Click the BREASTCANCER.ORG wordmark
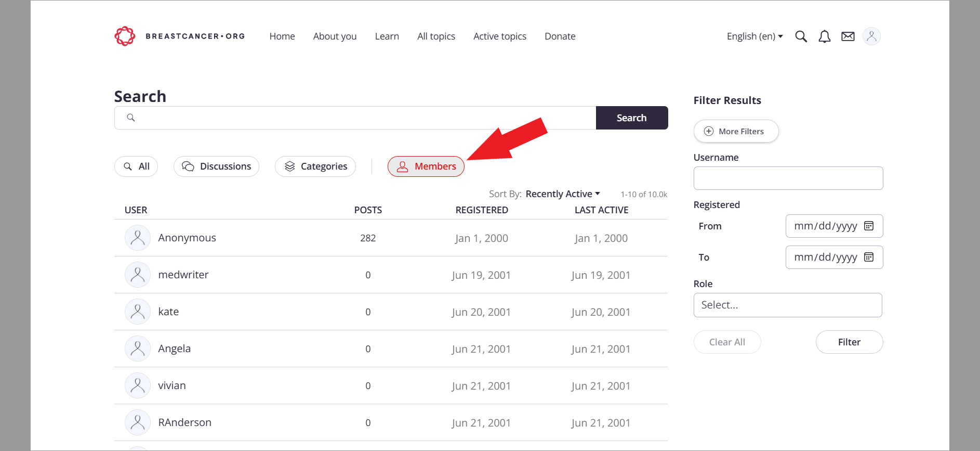Screen dimensions: 980x451 pyautogui.click(x=195, y=36)
